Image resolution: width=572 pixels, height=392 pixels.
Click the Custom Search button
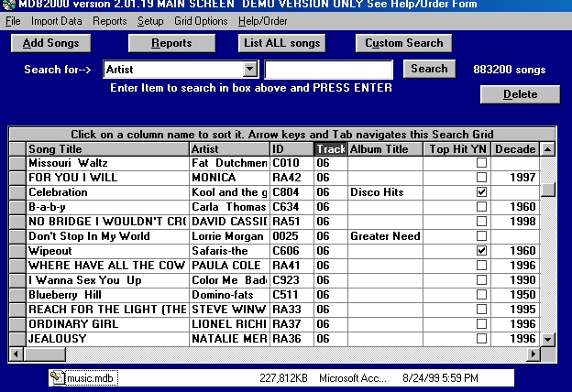(x=403, y=43)
